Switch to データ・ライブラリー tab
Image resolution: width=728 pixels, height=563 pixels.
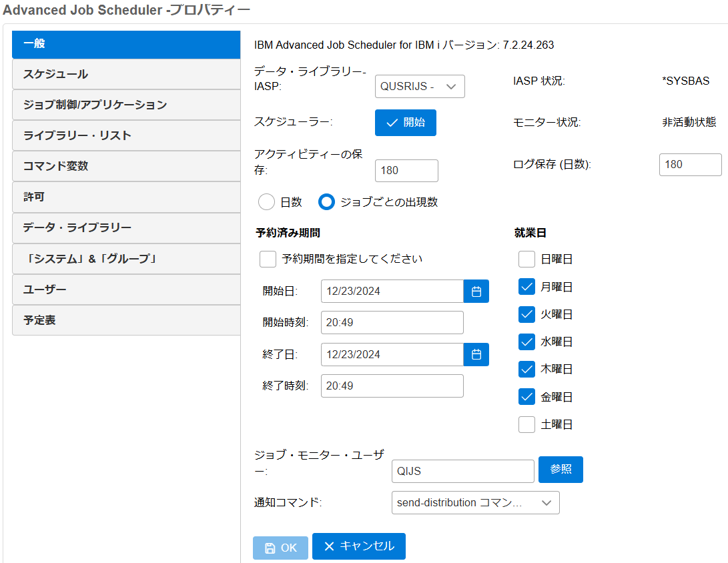[126, 228]
